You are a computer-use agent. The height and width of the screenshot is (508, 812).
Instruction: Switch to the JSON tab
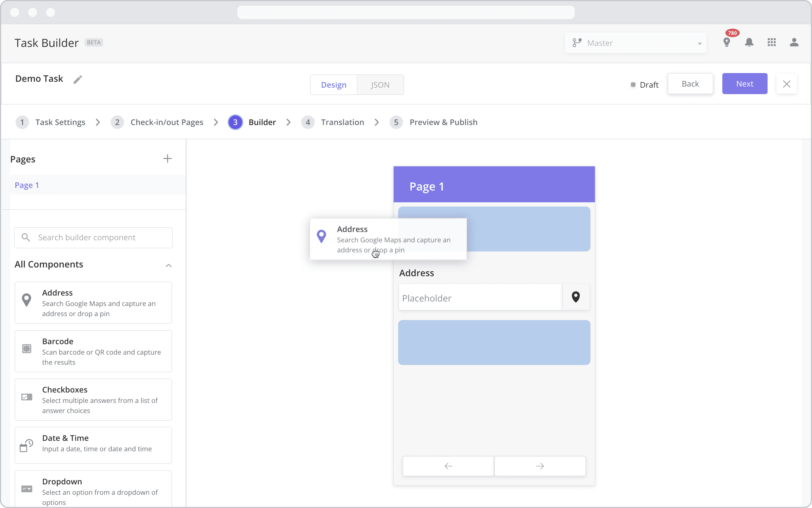pyautogui.click(x=380, y=85)
